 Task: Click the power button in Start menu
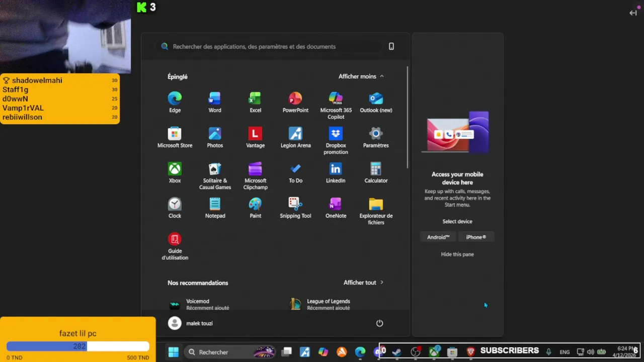tap(379, 323)
